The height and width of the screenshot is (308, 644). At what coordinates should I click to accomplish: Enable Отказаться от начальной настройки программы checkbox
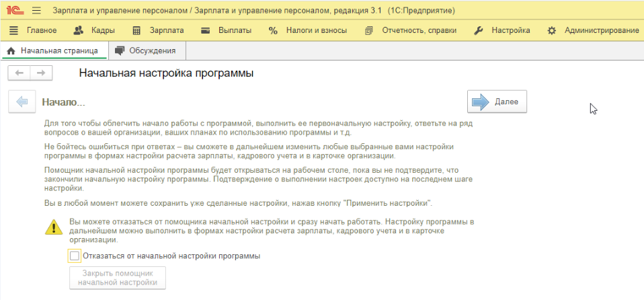tap(74, 256)
